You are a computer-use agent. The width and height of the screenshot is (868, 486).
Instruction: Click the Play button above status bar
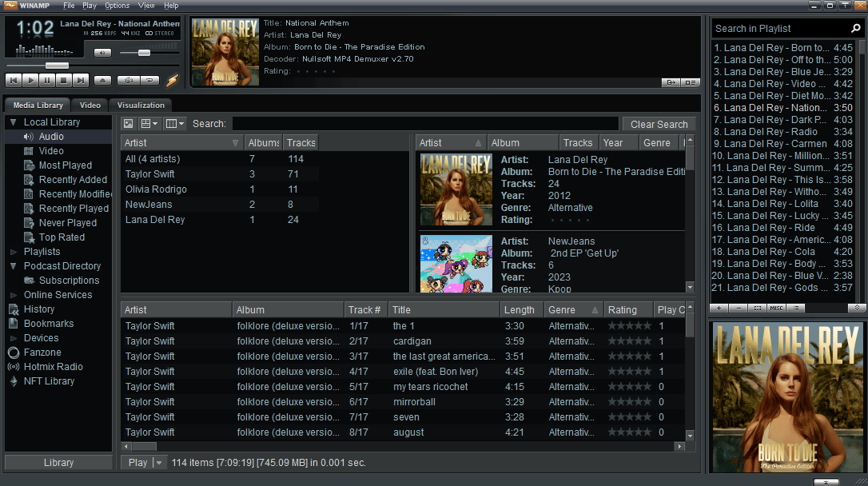click(137, 463)
